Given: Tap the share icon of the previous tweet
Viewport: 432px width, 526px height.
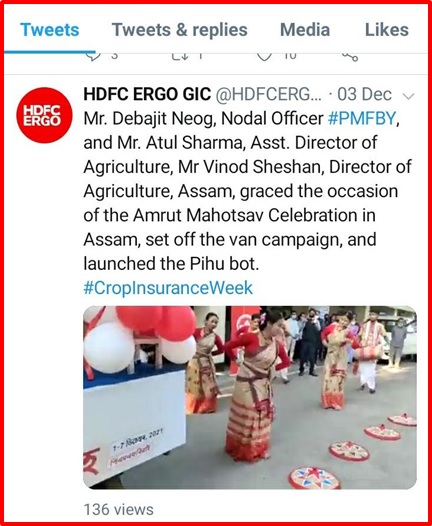Looking at the screenshot, I should 350,57.
